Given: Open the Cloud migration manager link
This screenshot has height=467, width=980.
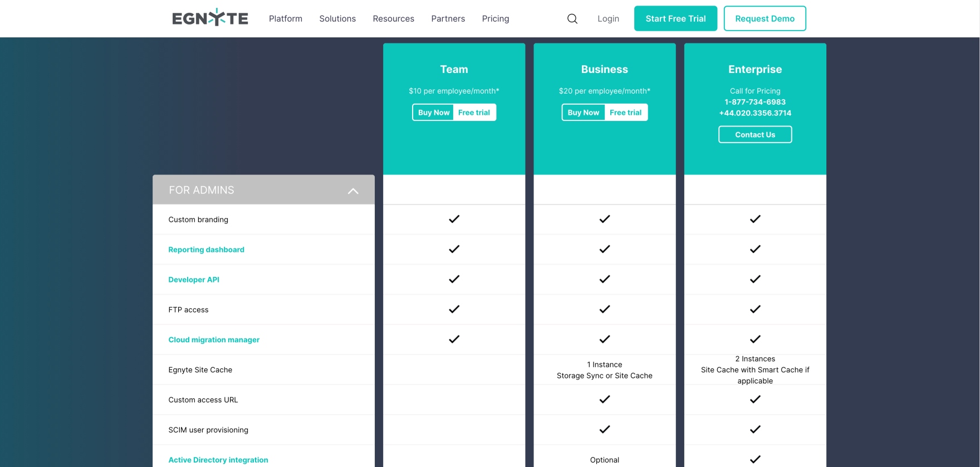Looking at the screenshot, I should click(214, 340).
